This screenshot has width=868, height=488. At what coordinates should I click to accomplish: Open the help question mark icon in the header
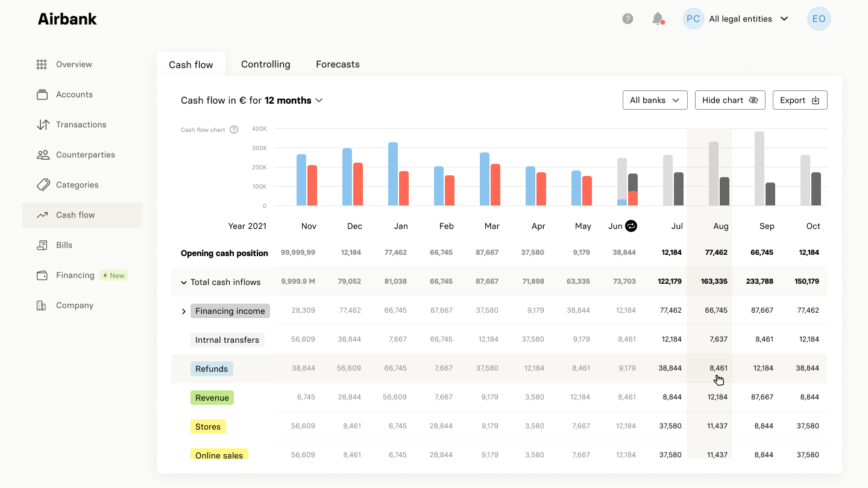(627, 19)
